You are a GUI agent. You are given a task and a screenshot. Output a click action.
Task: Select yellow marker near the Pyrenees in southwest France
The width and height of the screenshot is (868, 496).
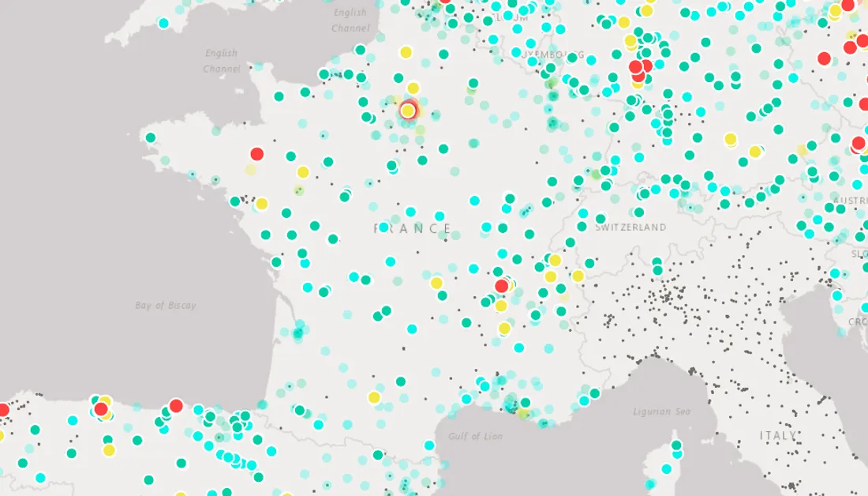[x=374, y=397]
